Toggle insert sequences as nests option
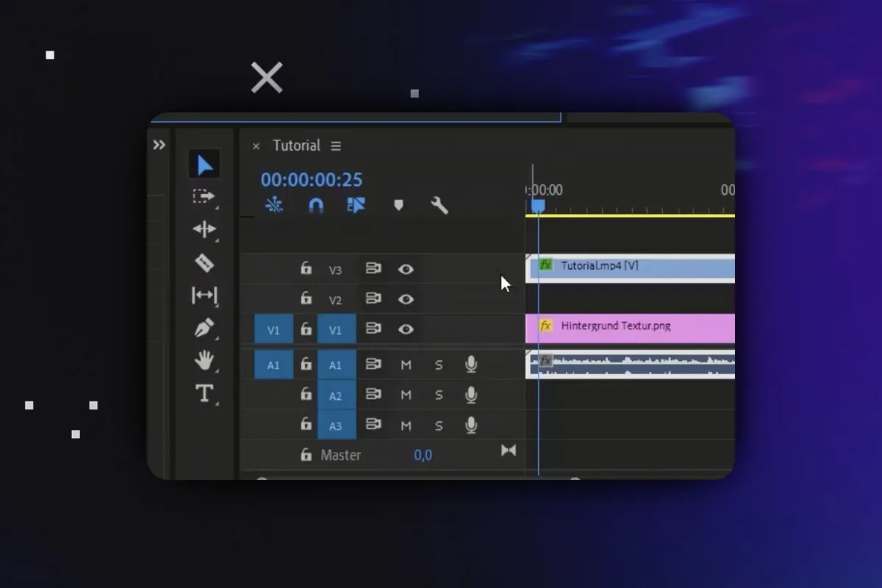The width and height of the screenshot is (882, 588). coord(274,205)
